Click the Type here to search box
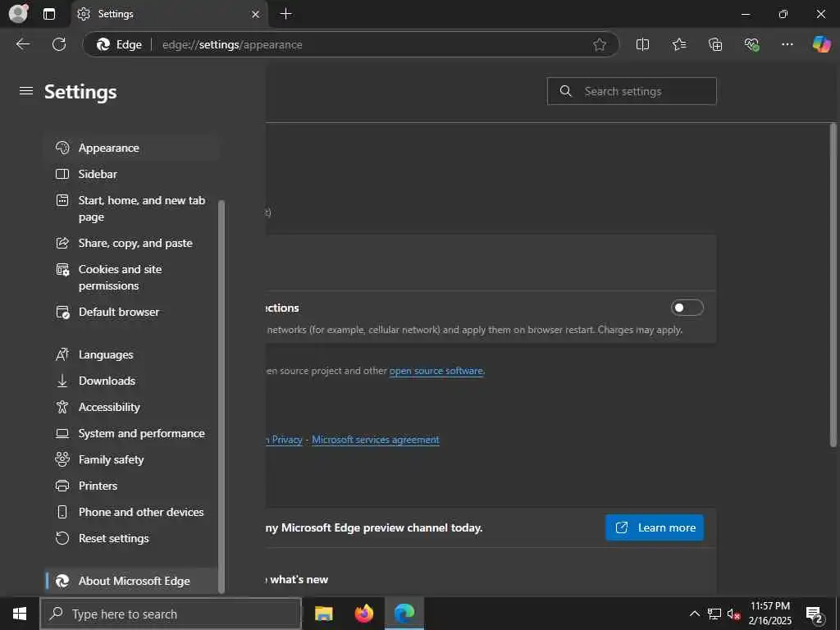 click(x=171, y=614)
